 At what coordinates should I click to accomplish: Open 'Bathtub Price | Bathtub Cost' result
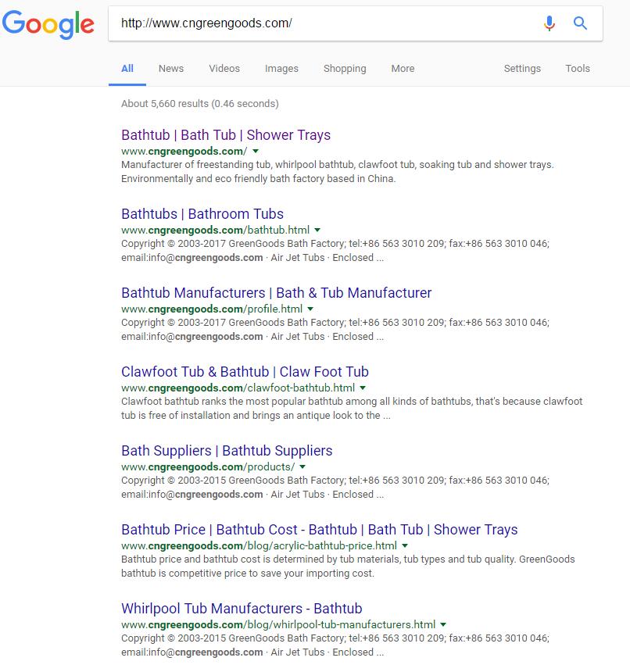click(x=319, y=529)
